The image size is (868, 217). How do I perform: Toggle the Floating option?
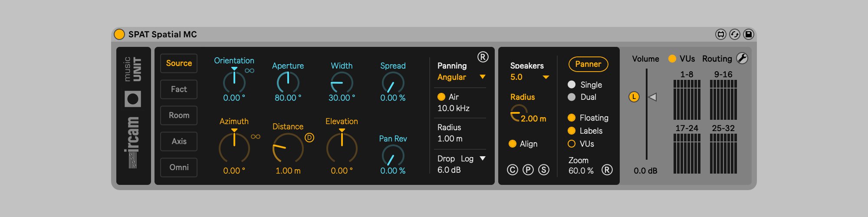coord(572,118)
